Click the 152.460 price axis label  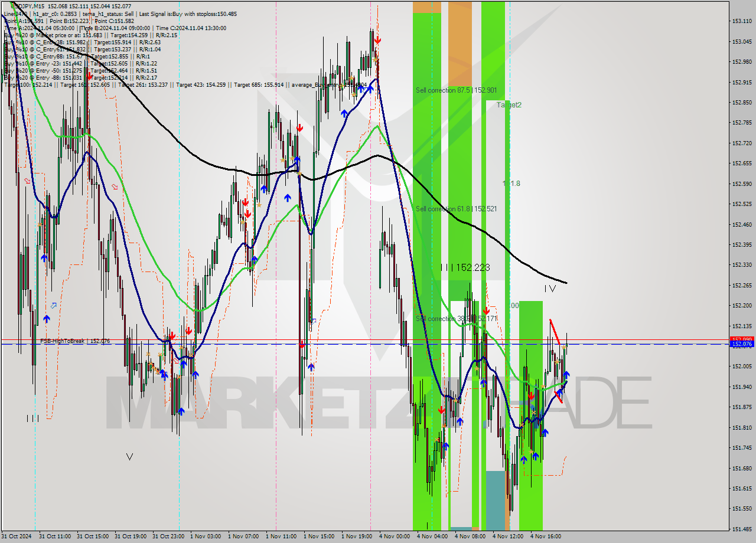tap(741, 224)
